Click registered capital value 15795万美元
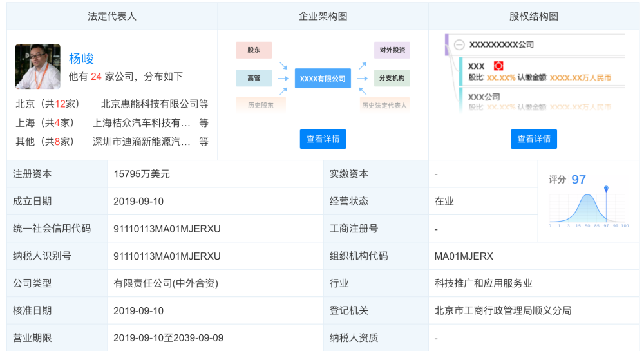Screen dimensions: 644x351 pyautogui.click(x=142, y=174)
